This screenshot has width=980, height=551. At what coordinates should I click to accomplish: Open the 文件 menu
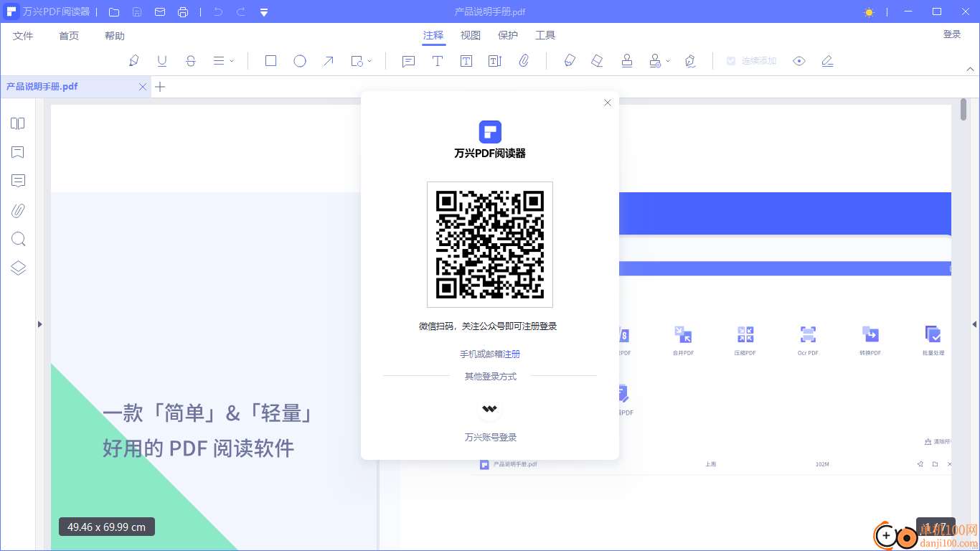click(x=23, y=36)
